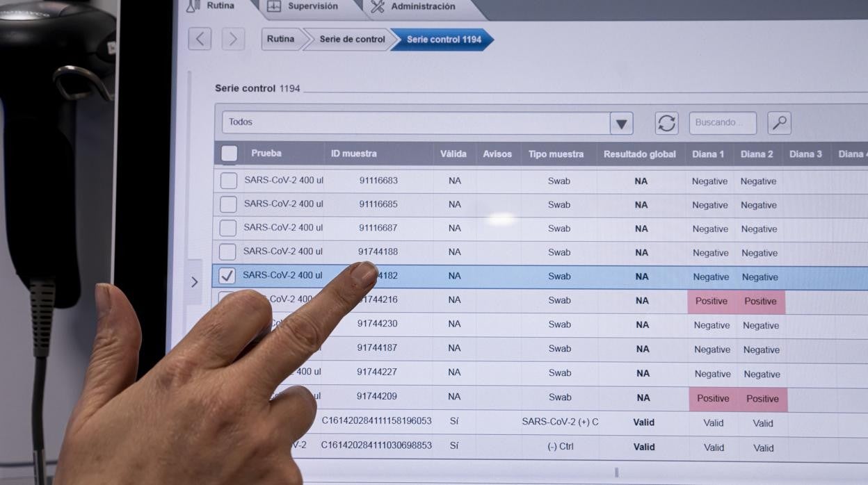
Task: Click the pink Positive cell for 91744216
Action: coord(712,302)
